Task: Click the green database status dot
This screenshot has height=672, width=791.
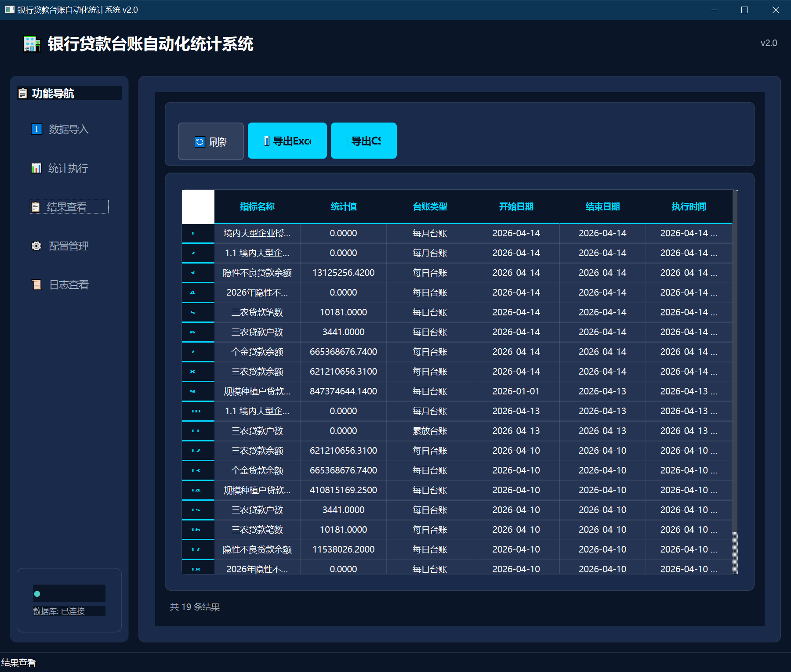Action: coord(37,594)
